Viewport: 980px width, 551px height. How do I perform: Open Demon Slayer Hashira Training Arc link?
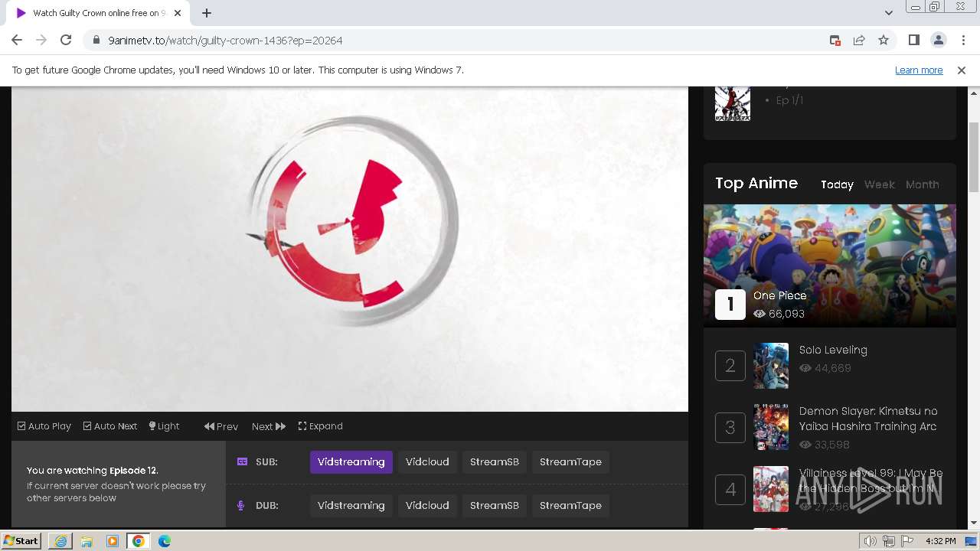click(868, 419)
